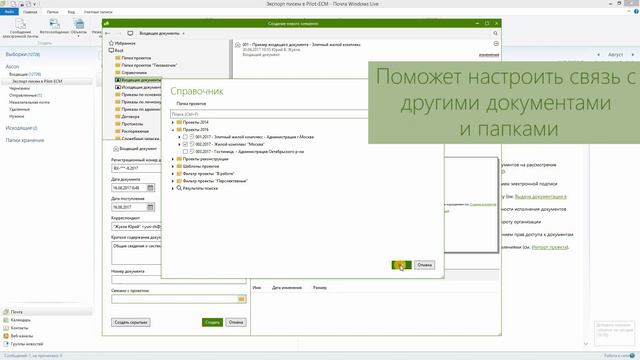Expand the 002.2017 project node
Viewport: 640px width, 360px height.
[179, 144]
